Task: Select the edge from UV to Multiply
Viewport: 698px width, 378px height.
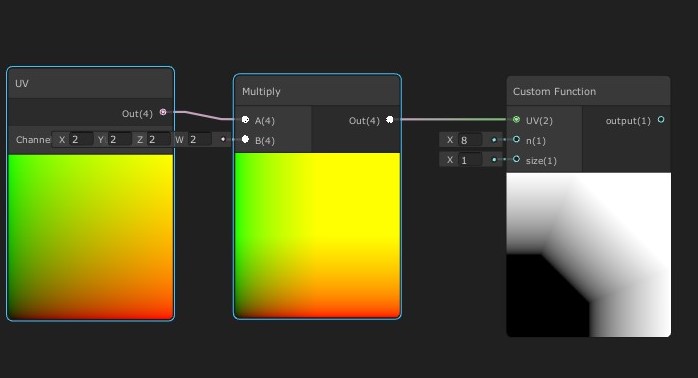Action: pyautogui.click(x=203, y=115)
